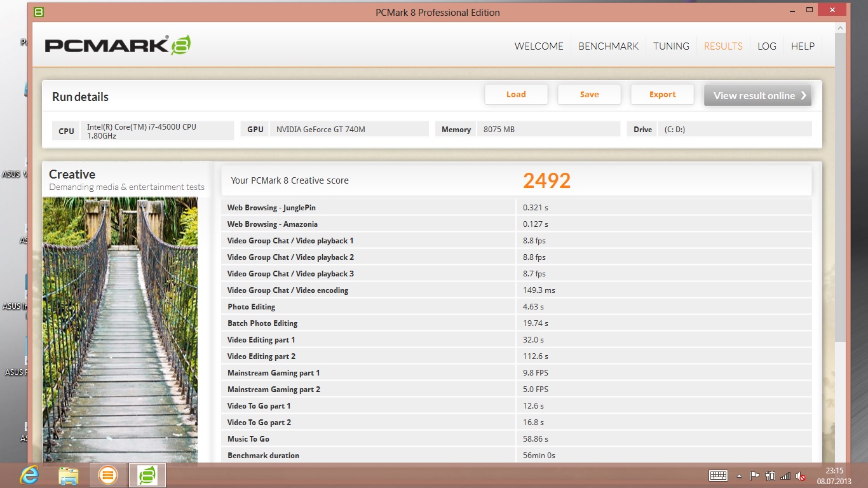The height and width of the screenshot is (488, 868).
Task: Select the Benchmark duration row
Action: (x=516, y=456)
